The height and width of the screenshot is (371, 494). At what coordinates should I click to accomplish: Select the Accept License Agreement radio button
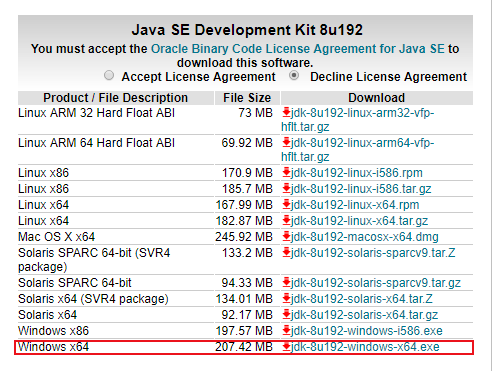point(109,76)
